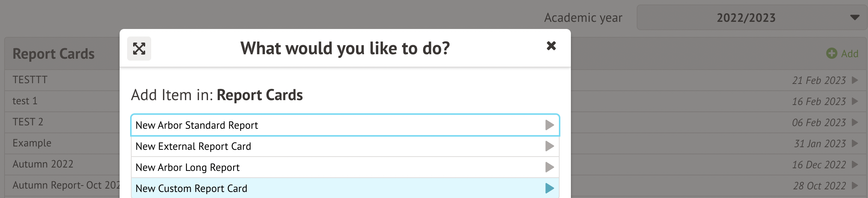Image resolution: width=868 pixels, height=198 pixels.
Task: Open the test 1 report card
Action: [25, 101]
